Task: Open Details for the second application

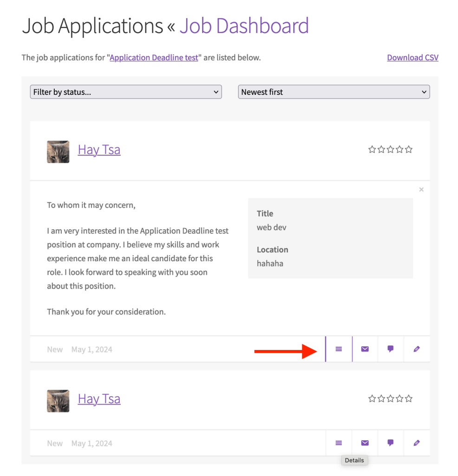Action: 339,443
